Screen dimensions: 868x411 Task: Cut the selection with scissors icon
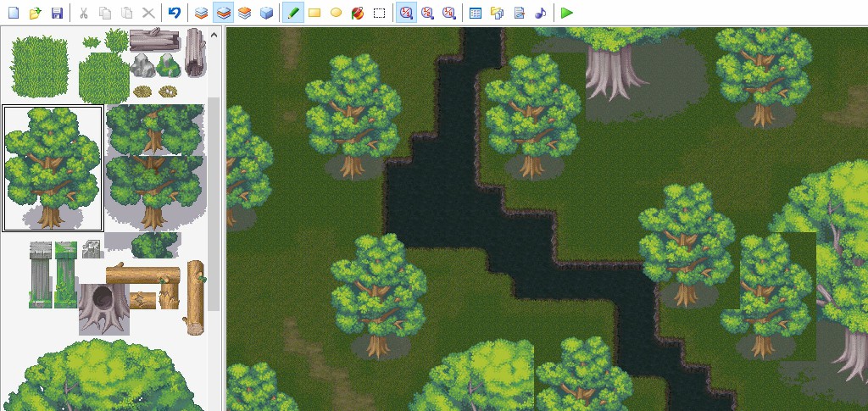pos(84,13)
